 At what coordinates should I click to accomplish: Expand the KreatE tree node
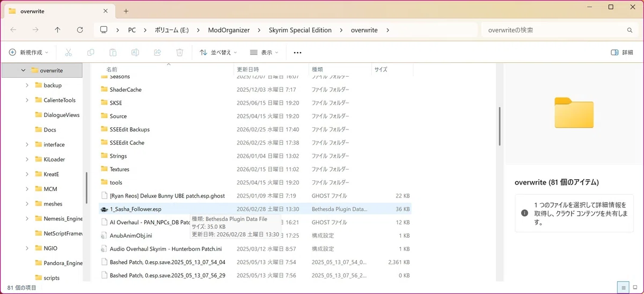point(27,174)
